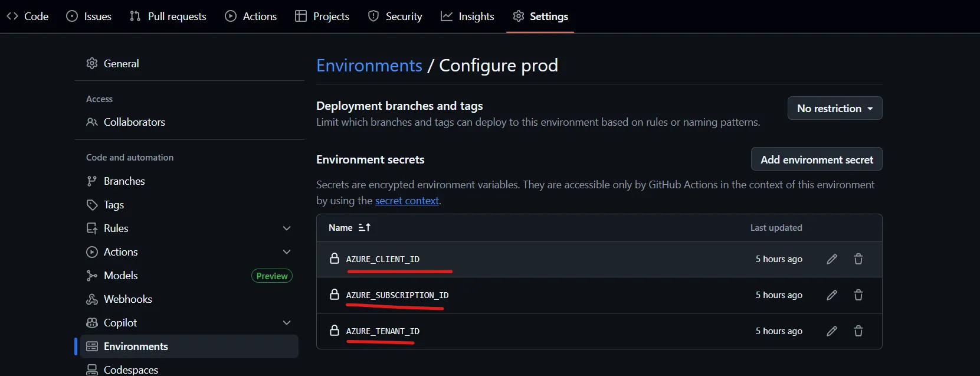
Task: Click the Preview badge next to Models
Action: click(272, 276)
